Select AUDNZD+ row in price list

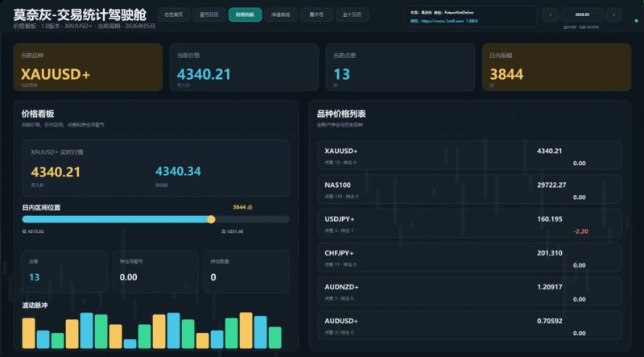point(470,291)
